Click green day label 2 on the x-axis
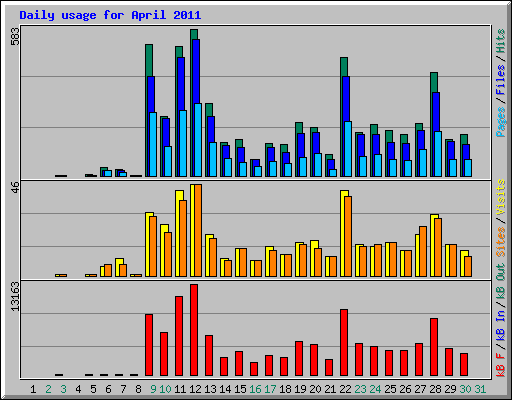Image resolution: width=512 pixels, height=400 pixels. (x=48, y=389)
